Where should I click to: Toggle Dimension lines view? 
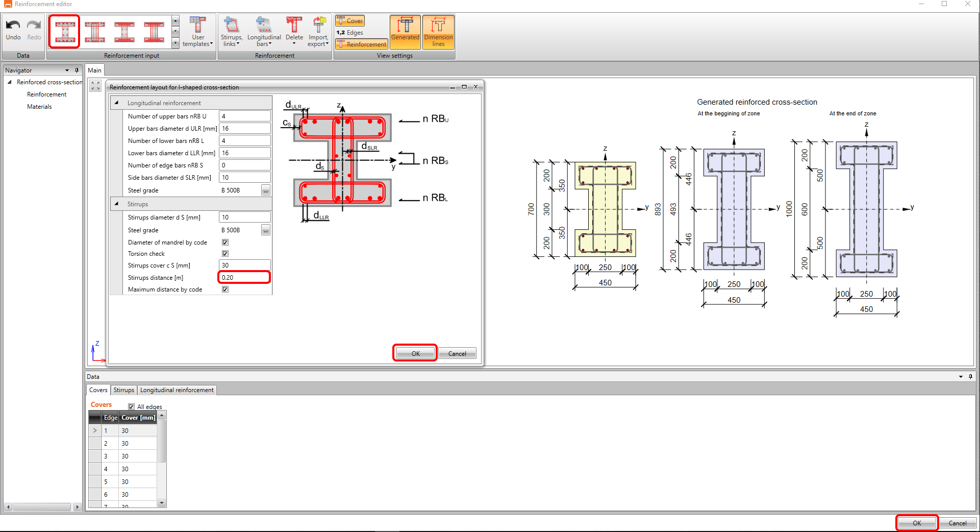click(438, 31)
